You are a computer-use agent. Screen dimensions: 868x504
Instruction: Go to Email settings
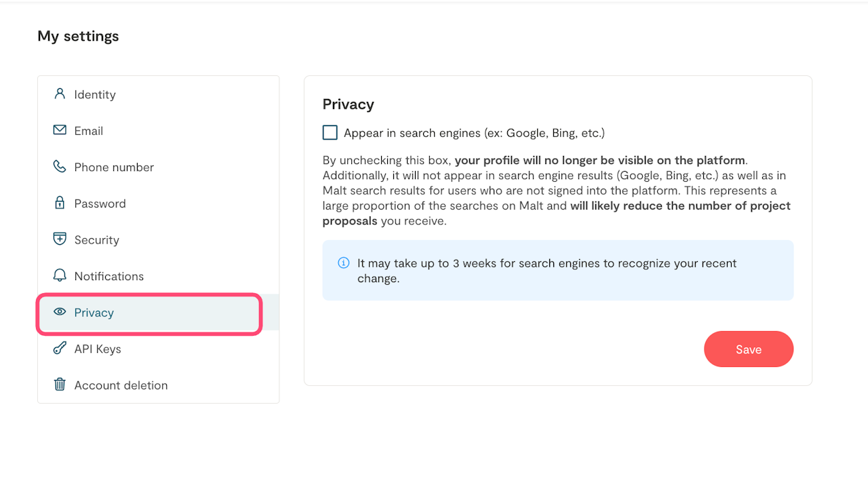[x=89, y=131]
